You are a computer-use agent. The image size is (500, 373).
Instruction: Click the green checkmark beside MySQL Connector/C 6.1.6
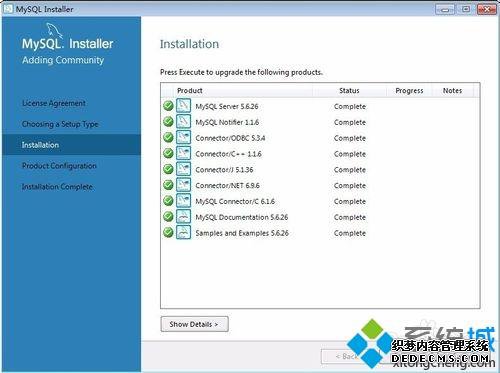pyautogui.click(x=168, y=201)
